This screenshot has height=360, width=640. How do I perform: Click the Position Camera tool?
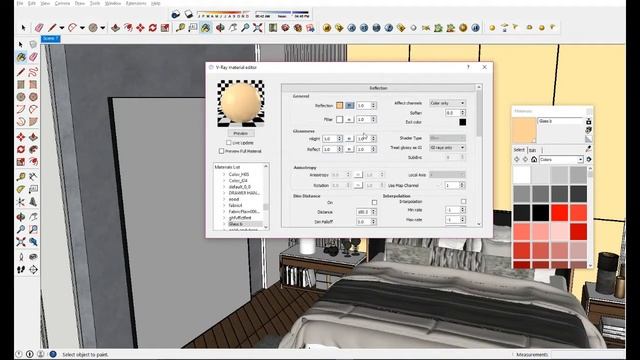coord(21,257)
